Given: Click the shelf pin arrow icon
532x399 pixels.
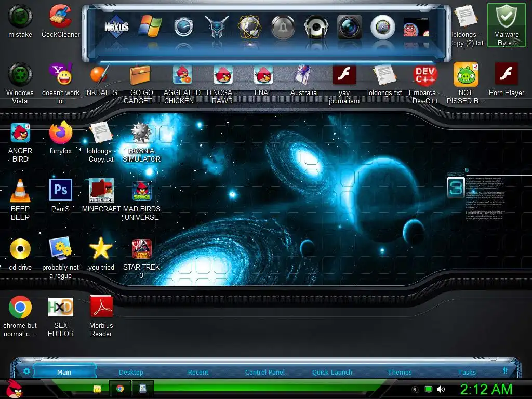Looking at the screenshot, I should [505, 370].
